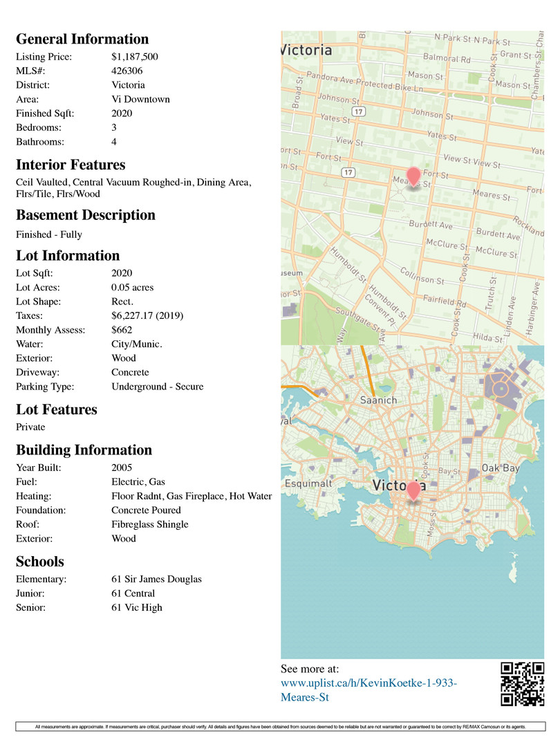Click junior school '61 Central'
The image size is (560, 747).
point(133,593)
